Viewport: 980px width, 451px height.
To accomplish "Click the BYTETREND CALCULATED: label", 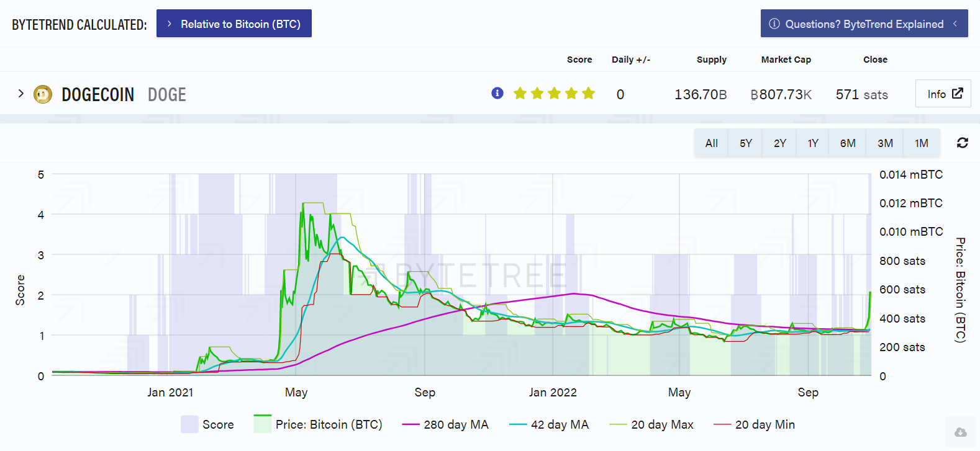I will pos(79,25).
